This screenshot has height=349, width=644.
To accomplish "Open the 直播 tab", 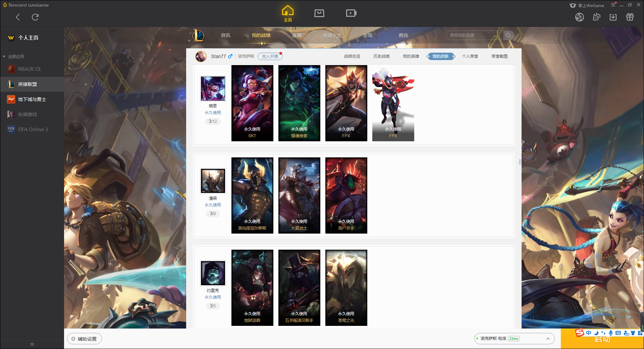I will (x=297, y=35).
